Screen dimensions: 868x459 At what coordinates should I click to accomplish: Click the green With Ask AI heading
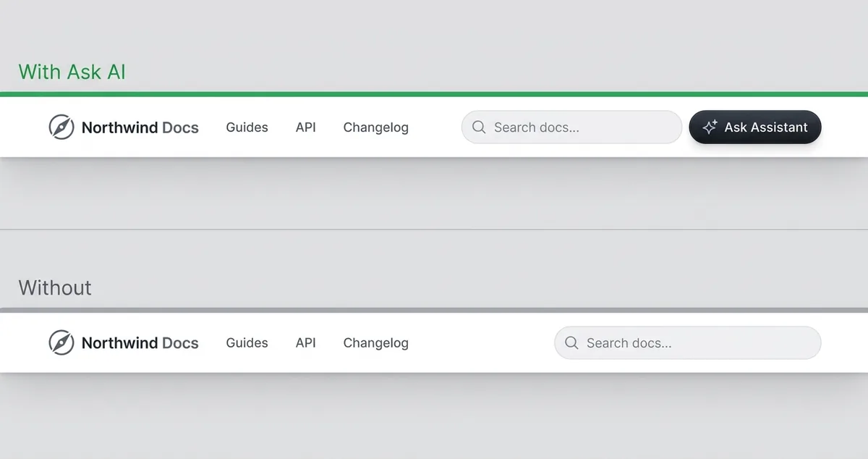[x=72, y=72]
